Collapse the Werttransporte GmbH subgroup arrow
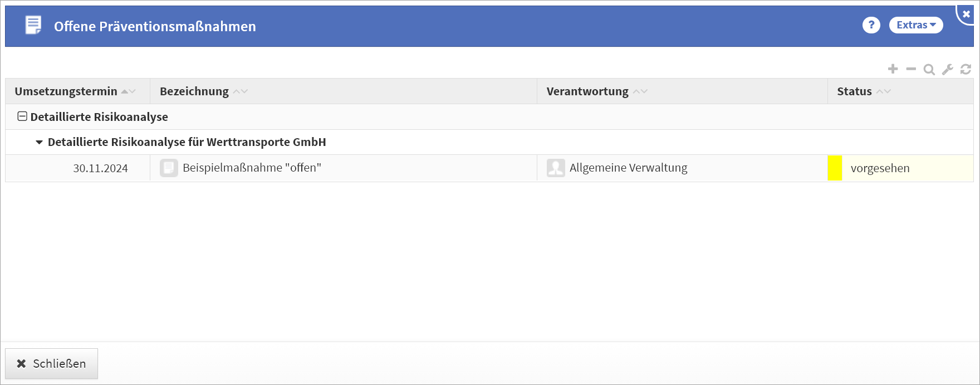Image resolution: width=980 pixels, height=385 pixels. click(x=39, y=142)
